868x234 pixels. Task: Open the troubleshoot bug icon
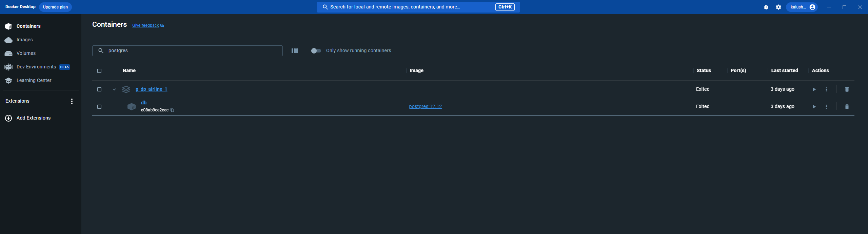pyautogui.click(x=766, y=7)
